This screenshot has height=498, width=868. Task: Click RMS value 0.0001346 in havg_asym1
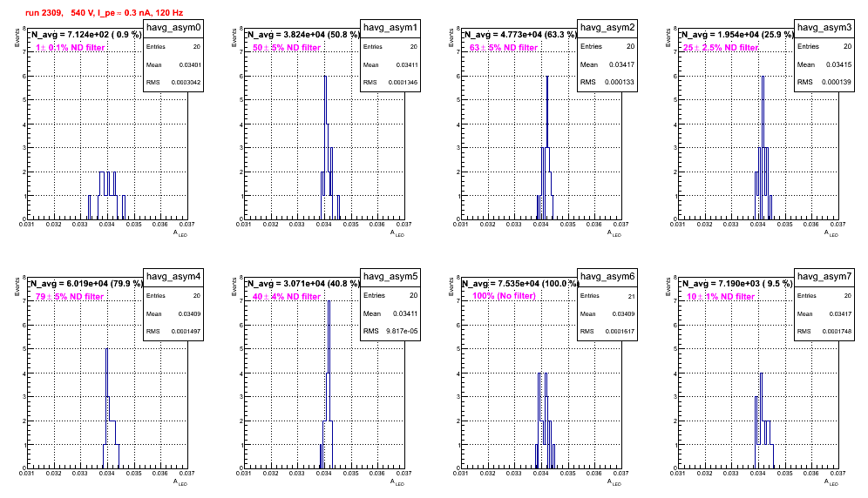click(x=403, y=83)
